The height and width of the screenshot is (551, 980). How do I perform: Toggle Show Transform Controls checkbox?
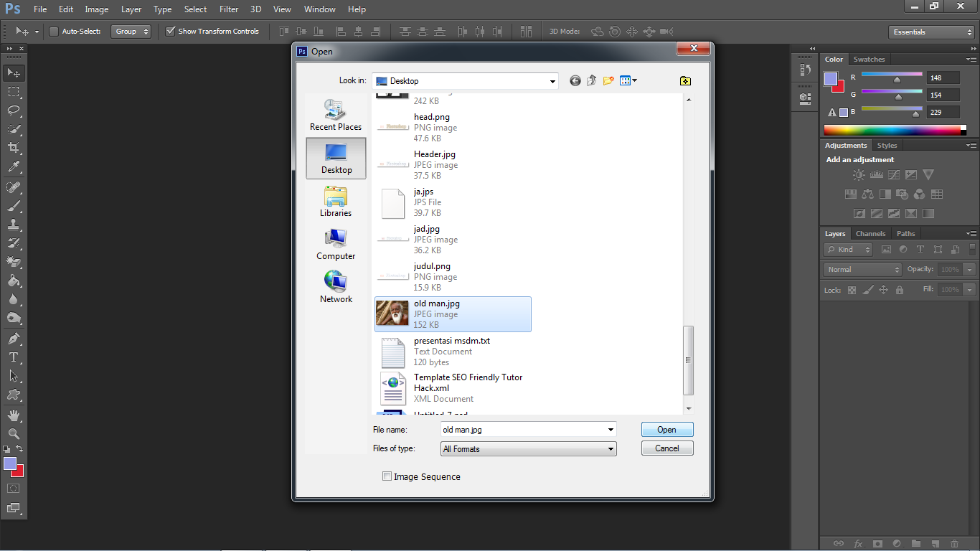(170, 32)
